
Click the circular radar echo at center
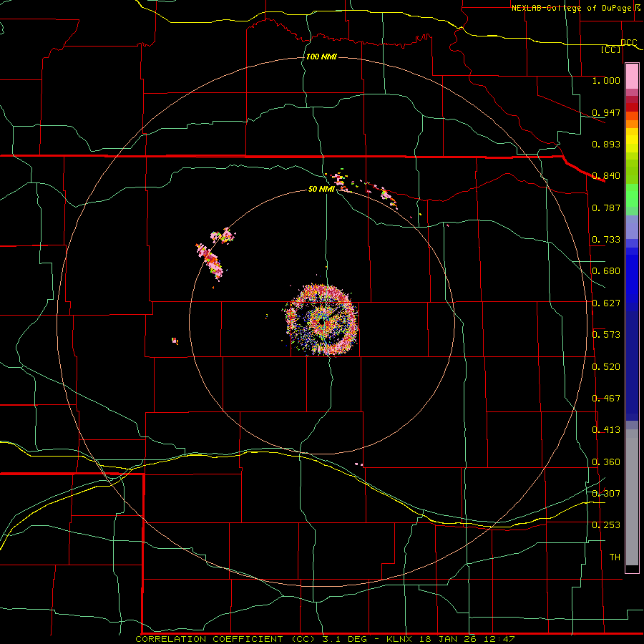point(322,320)
